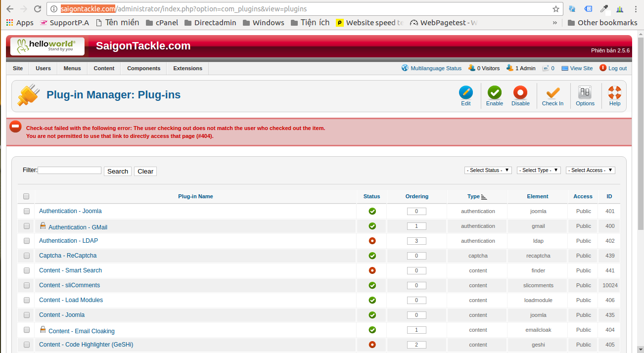Open the Content menu
Viewport: 644px width, 353px height.
click(x=104, y=68)
